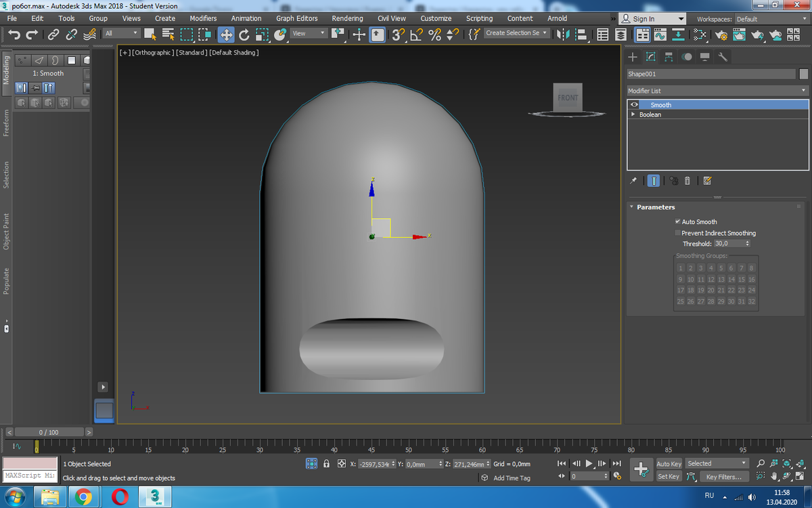Remove modifier from stack using trash icon

pyautogui.click(x=687, y=181)
